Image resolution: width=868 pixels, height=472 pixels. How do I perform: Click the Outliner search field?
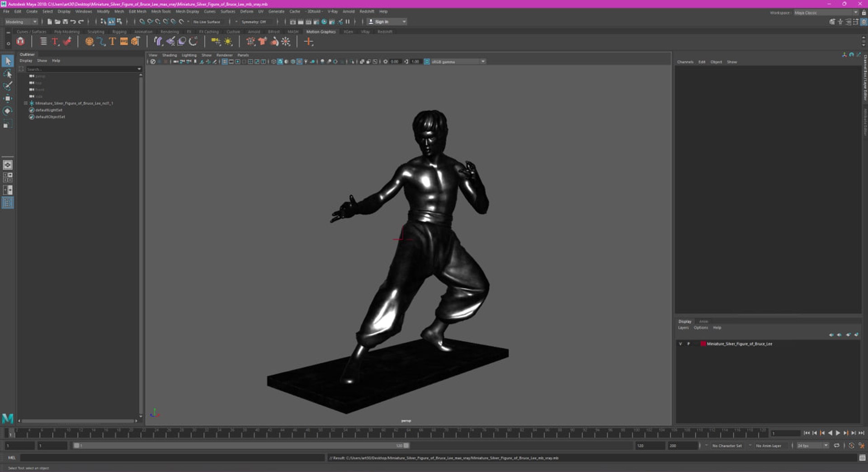80,69
